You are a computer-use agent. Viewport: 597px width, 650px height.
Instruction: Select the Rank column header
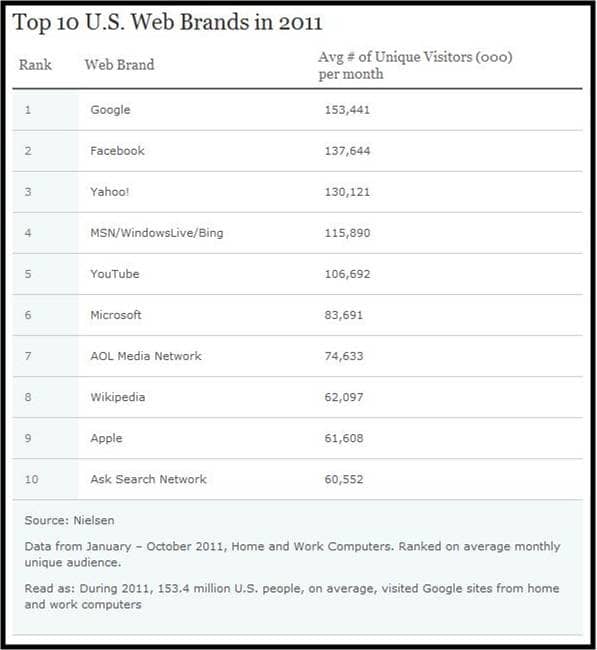point(35,65)
